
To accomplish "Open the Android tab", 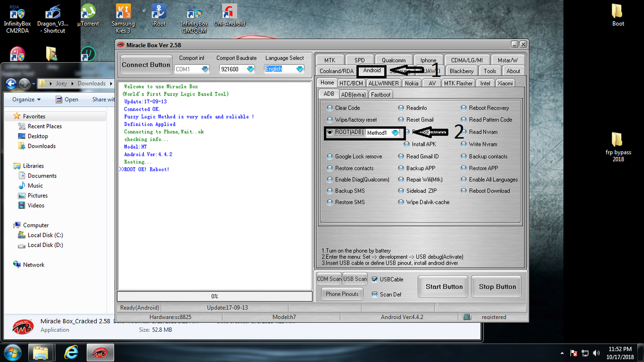I will 372,71.
